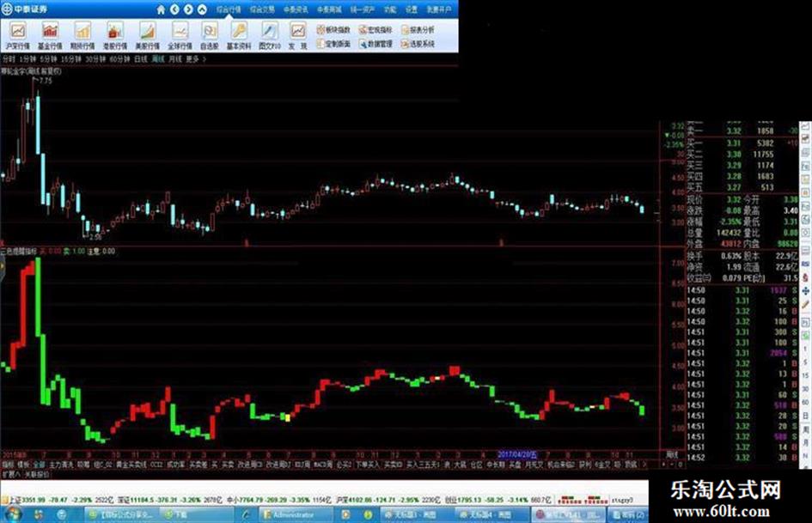Screen dimensions: 812x523
Task: Open 选股系统 toolbar item
Action: [418, 44]
